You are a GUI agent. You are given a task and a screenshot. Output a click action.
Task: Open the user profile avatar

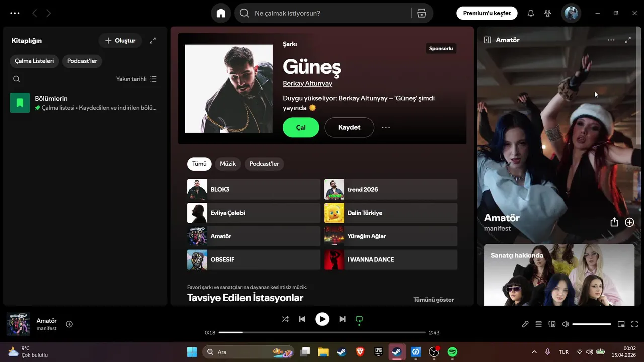571,13
